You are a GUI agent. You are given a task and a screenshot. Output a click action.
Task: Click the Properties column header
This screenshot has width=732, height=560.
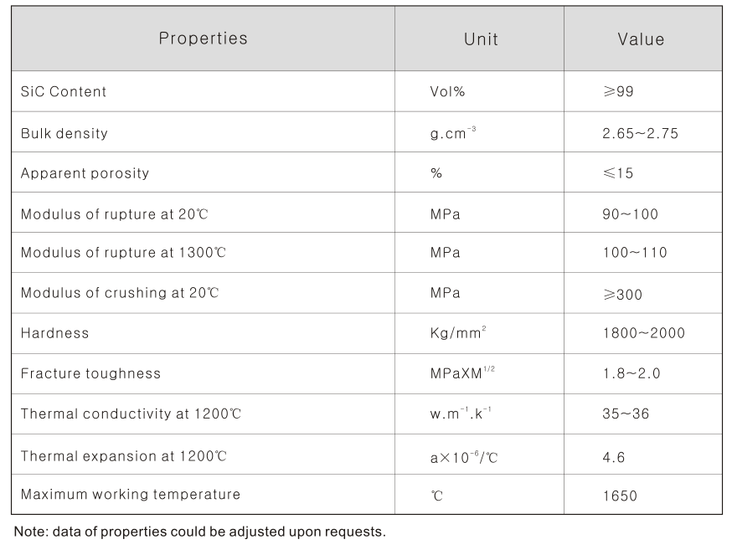pyautogui.click(x=203, y=39)
